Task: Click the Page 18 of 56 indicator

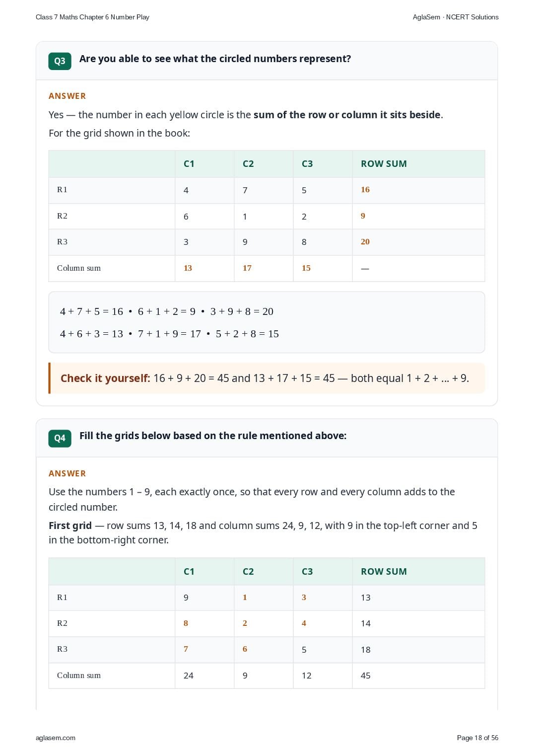Action: [x=477, y=738]
